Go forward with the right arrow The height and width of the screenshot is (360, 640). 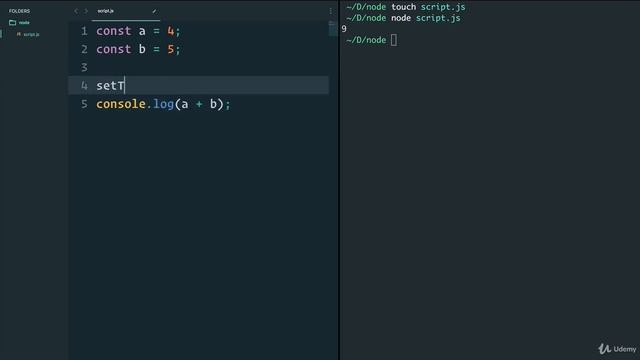tap(86, 11)
